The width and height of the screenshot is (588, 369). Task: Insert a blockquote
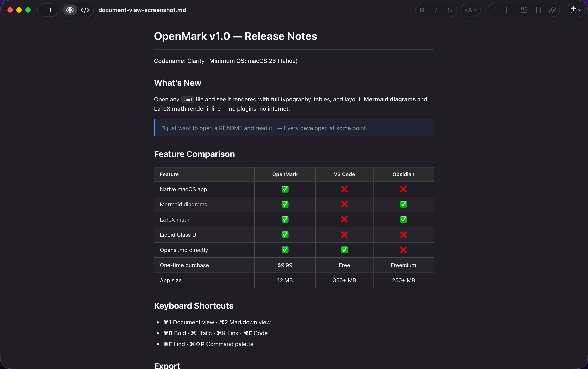click(524, 10)
